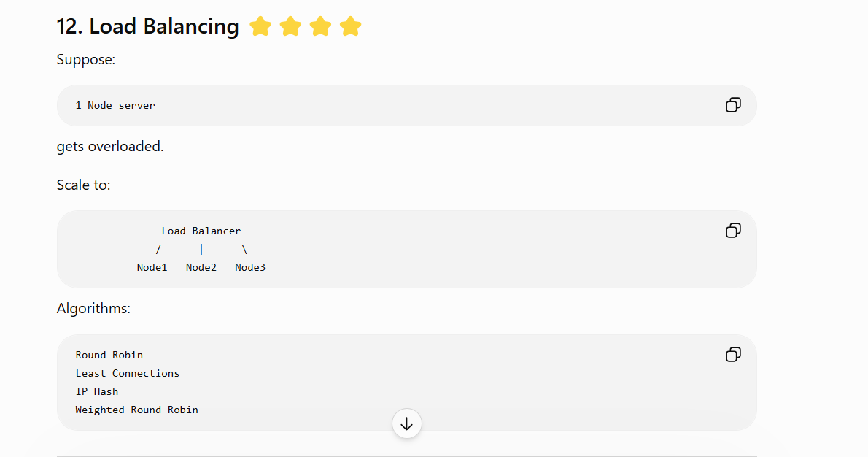Click 'Node1' in the diagram
868x457 pixels.
152,267
